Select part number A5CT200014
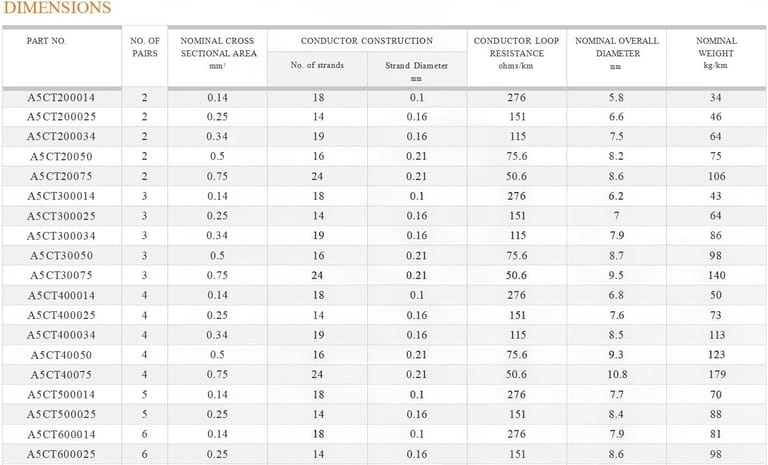 (61, 97)
